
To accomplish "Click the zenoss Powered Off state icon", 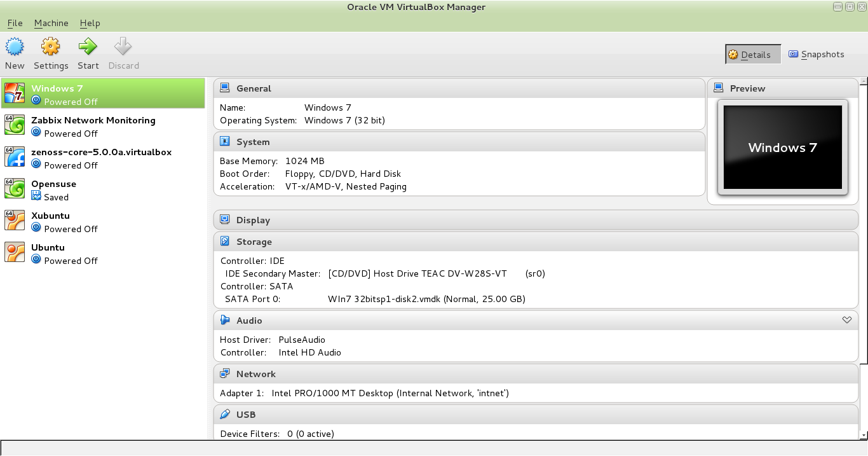I will point(36,165).
